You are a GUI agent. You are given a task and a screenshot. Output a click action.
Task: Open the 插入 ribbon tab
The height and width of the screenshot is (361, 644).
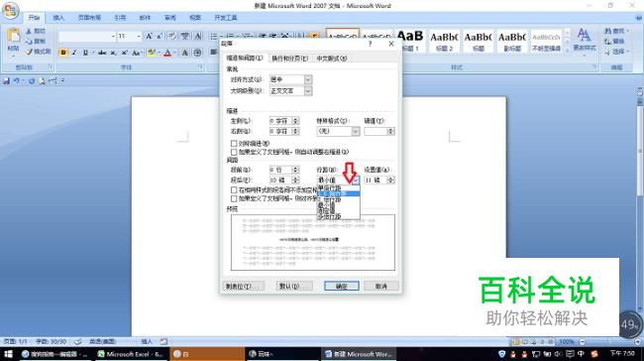click(x=58, y=18)
